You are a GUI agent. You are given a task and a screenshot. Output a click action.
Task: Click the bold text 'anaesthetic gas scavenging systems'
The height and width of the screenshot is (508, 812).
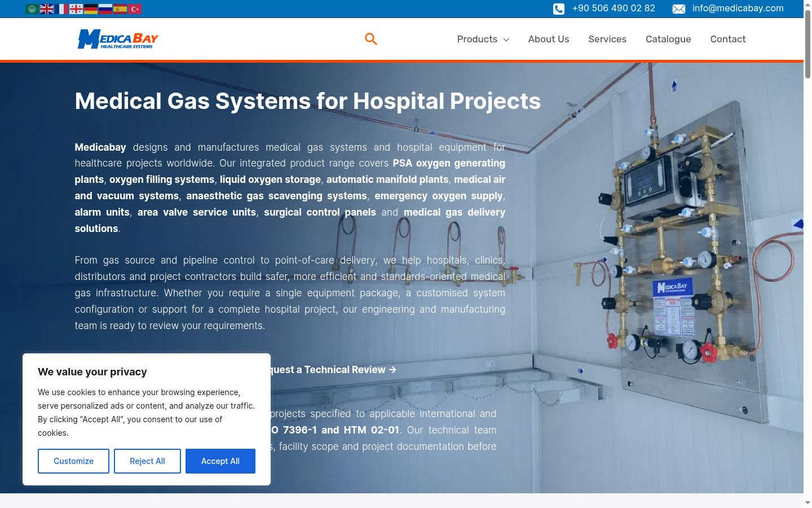(x=276, y=196)
